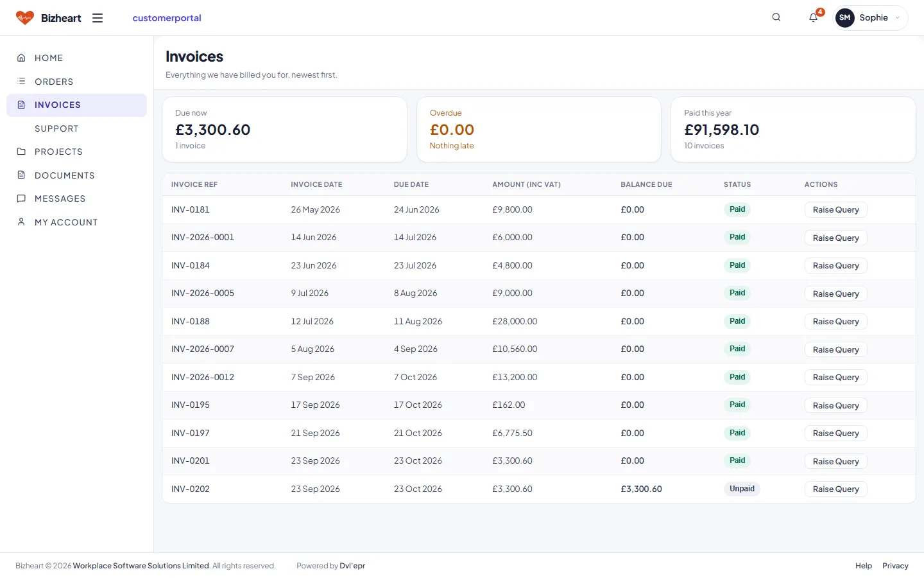Expand the Sophie account dropdown chevron
The width and height of the screenshot is (924, 578).
897,18
